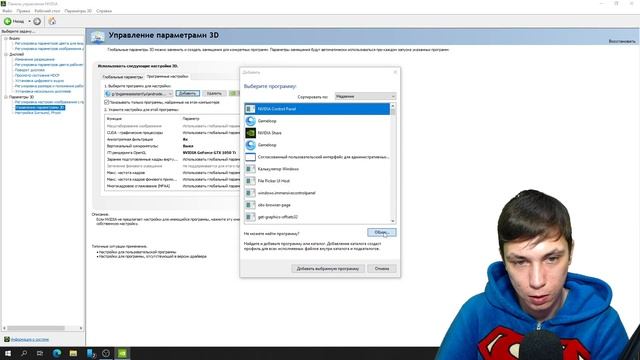
Task: Select Gameloop entry just below NVIDIA Share
Action: (x=317, y=145)
